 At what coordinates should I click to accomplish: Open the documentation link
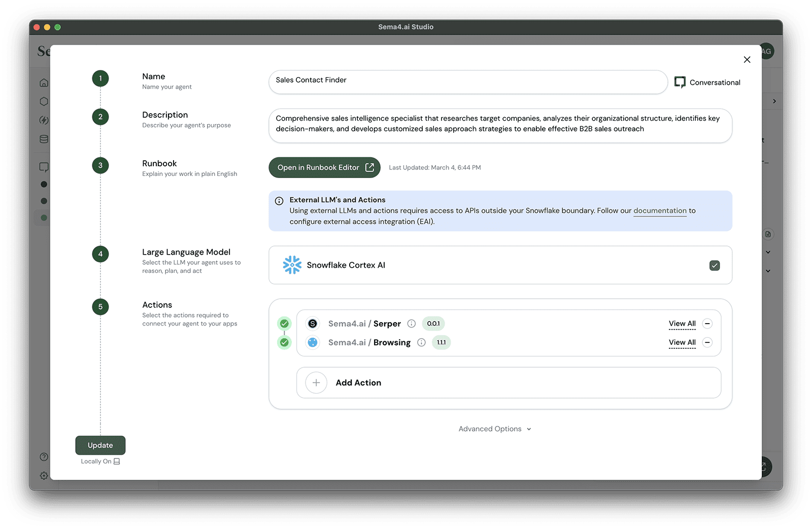[x=660, y=210]
